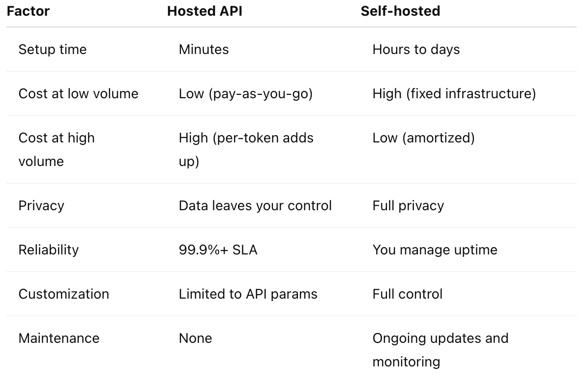This screenshot has height=389, width=588.
Task: Click the Full privacy cell
Action: pyautogui.click(x=408, y=206)
